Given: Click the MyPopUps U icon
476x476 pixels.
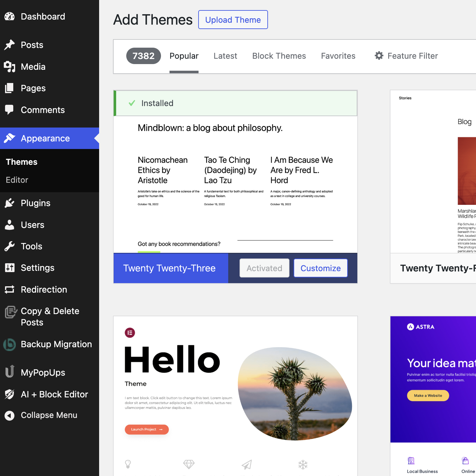Looking at the screenshot, I should [x=10, y=372].
